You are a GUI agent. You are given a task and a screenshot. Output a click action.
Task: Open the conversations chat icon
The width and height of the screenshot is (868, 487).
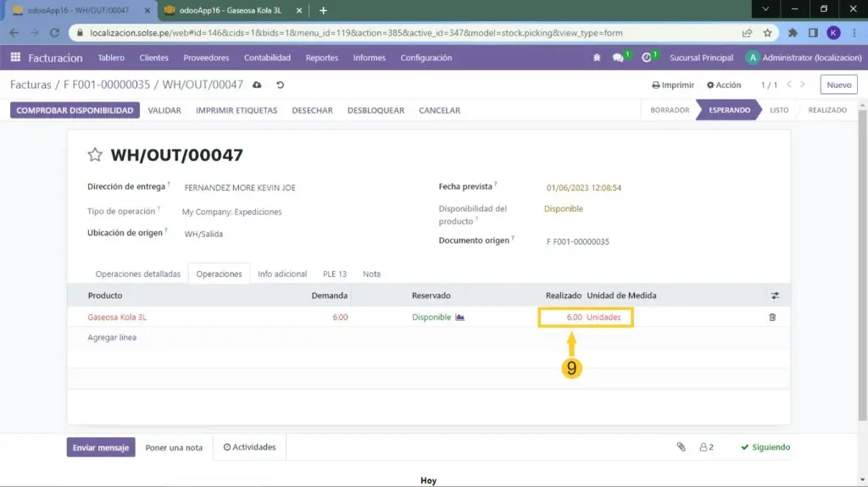pyautogui.click(x=619, y=58)
